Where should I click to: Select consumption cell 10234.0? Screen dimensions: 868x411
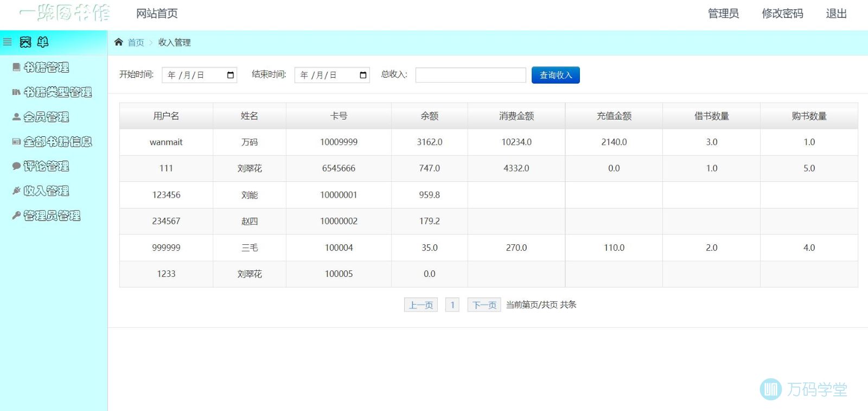coord(516,142)
